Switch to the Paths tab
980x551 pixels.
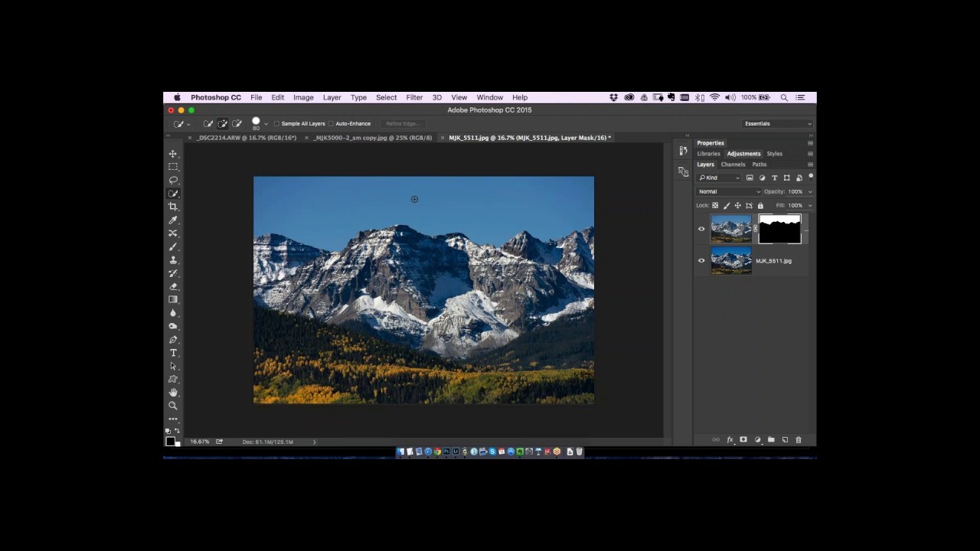759,165
